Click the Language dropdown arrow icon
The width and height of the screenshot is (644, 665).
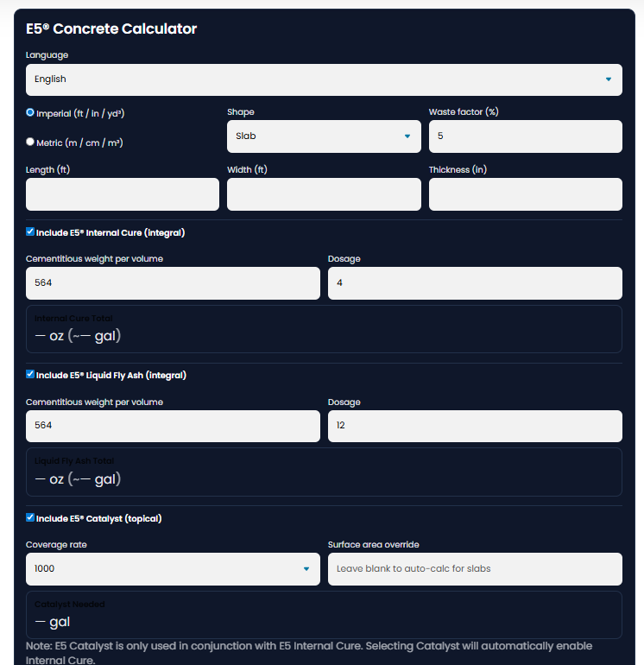[609, 79]
